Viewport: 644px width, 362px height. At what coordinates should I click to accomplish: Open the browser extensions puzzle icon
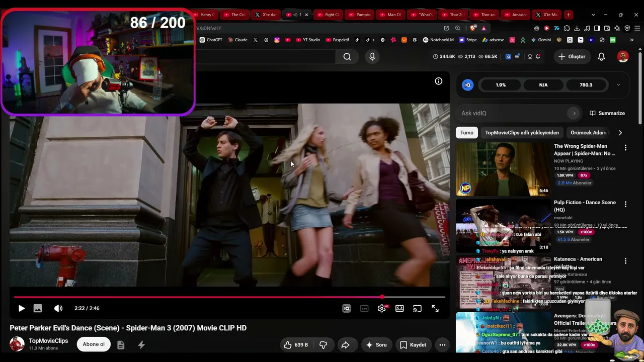coord(567,28)
